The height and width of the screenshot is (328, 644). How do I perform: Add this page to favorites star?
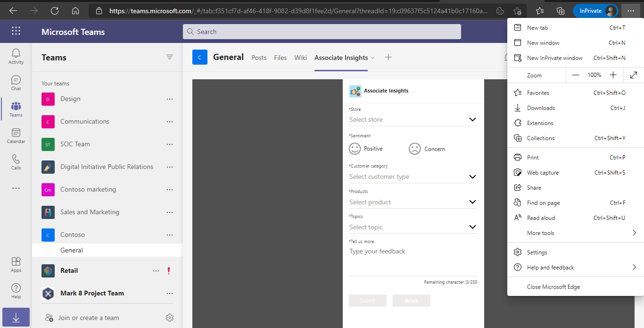[517, 11]
